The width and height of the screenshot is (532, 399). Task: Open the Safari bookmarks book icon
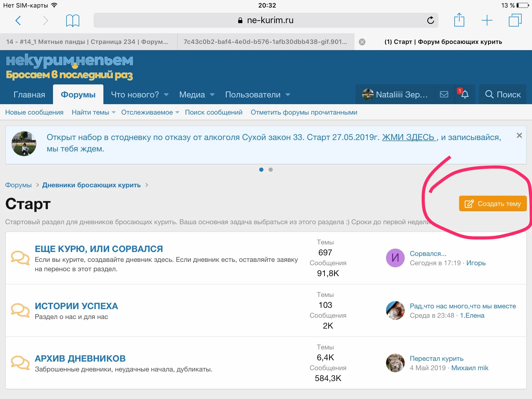pyautogui.click(x=72, y=21)
